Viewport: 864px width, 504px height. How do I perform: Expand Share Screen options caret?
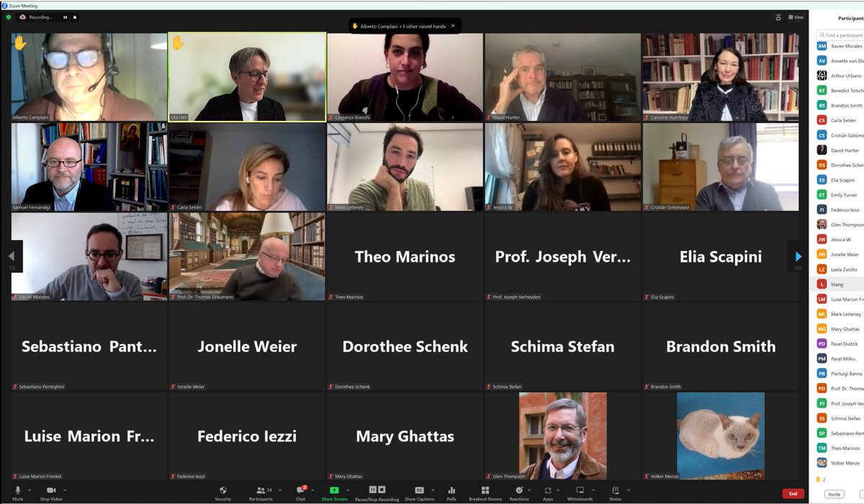point(347,490)
